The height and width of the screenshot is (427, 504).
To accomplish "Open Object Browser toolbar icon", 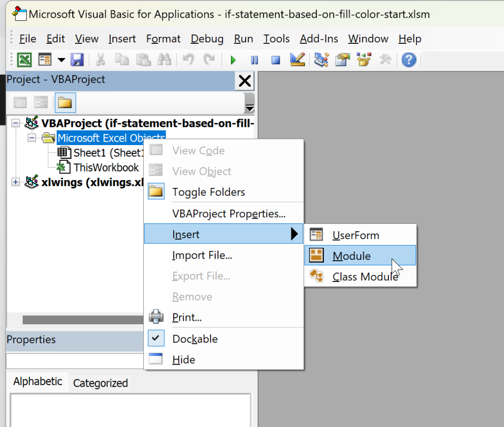I will [x=364, y=60].
